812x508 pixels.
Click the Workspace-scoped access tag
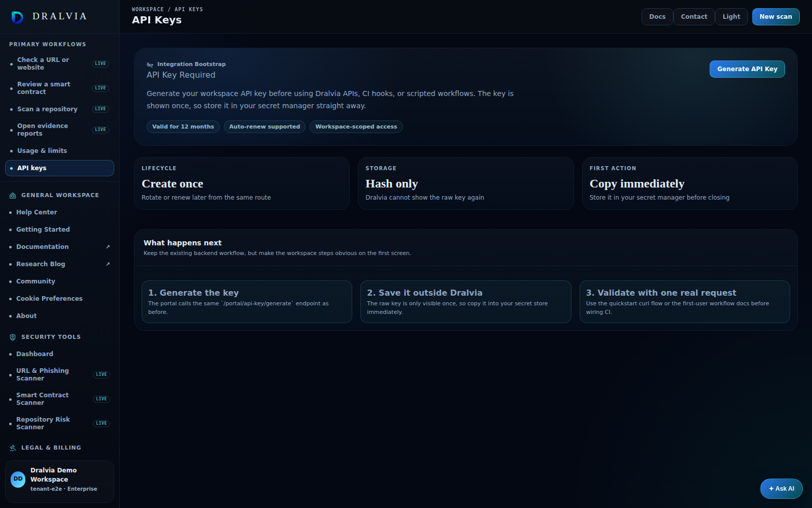tap(356, 127)
